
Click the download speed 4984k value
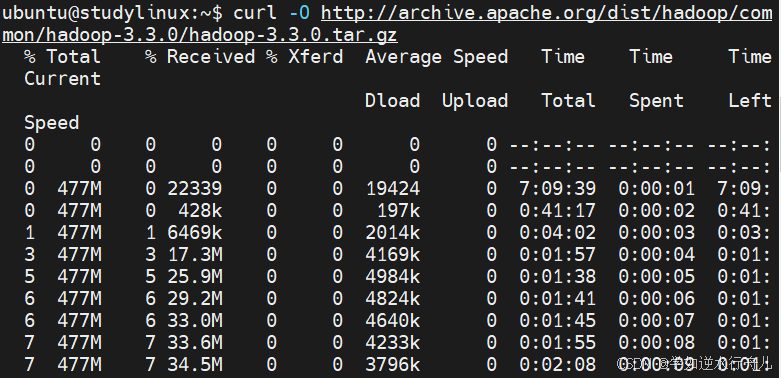click(x=393, y=276)
